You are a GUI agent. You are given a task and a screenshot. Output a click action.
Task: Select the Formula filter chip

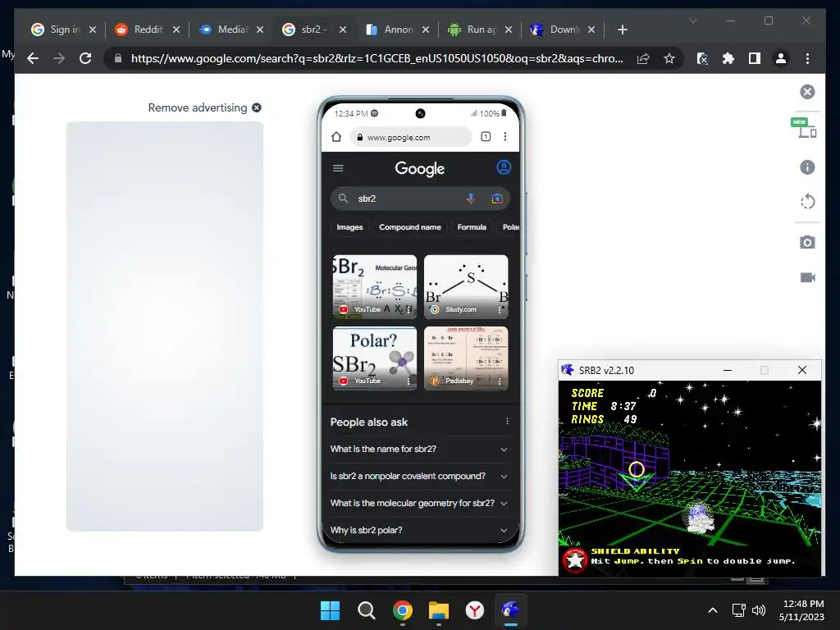coord(472,227)
